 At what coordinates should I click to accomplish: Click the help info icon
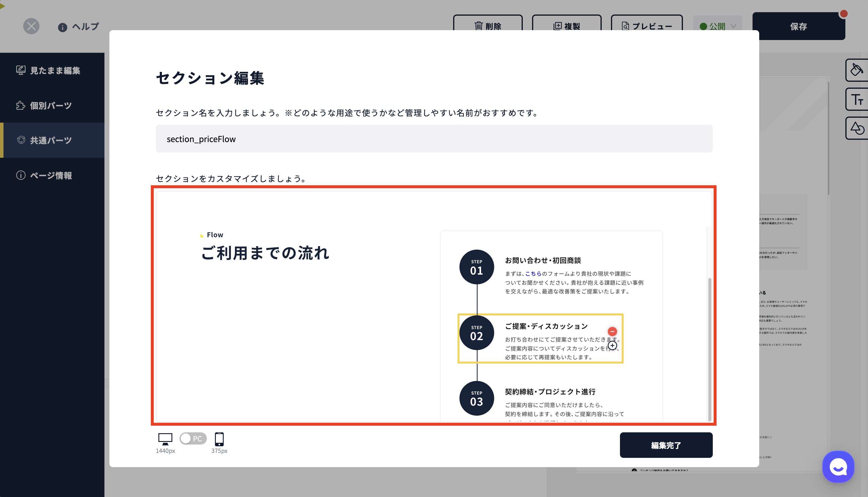point(62,27)
